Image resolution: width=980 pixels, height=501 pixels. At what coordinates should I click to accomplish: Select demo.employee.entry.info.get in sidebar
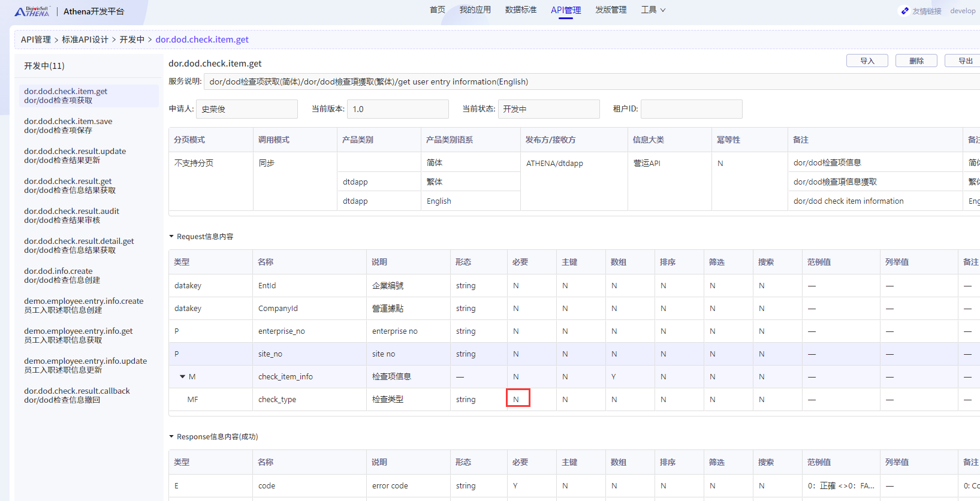[x=89, y=336]
